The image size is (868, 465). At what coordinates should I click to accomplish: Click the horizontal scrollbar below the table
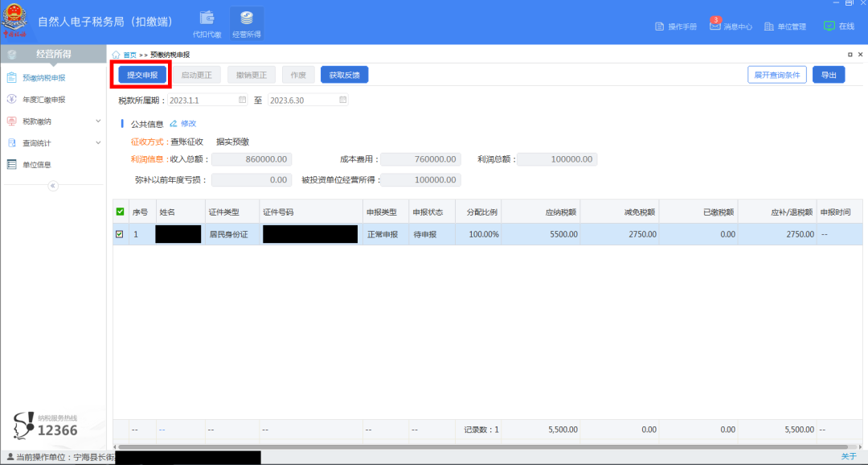pyautogui.click(x=482, y=447)
